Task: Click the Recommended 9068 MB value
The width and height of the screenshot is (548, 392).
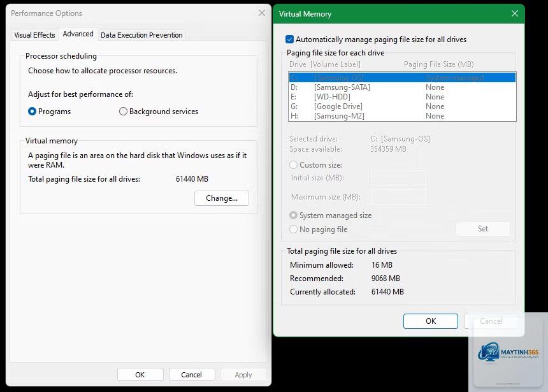Action: pos(386,279)
